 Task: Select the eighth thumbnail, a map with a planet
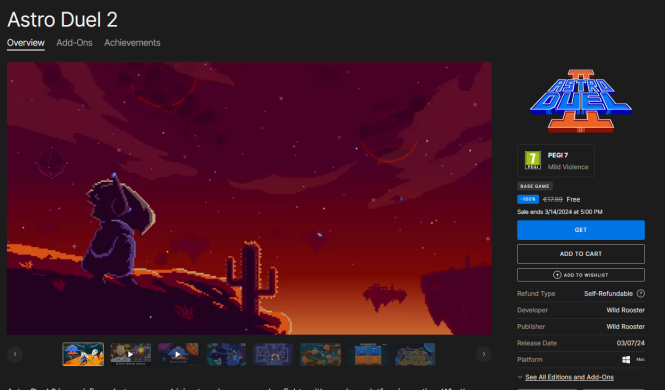pyautogui.click(x=416, y=354)
